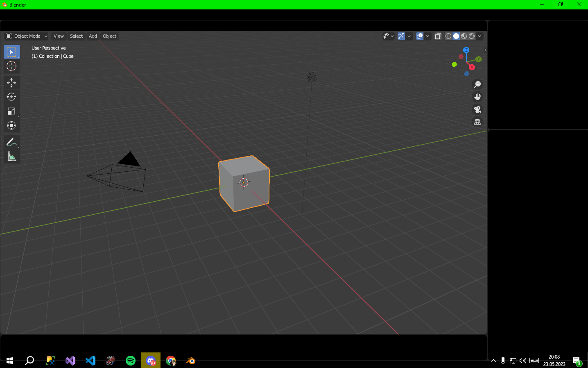
Task: Pick the Rotate tool
Action: point(11,97)
